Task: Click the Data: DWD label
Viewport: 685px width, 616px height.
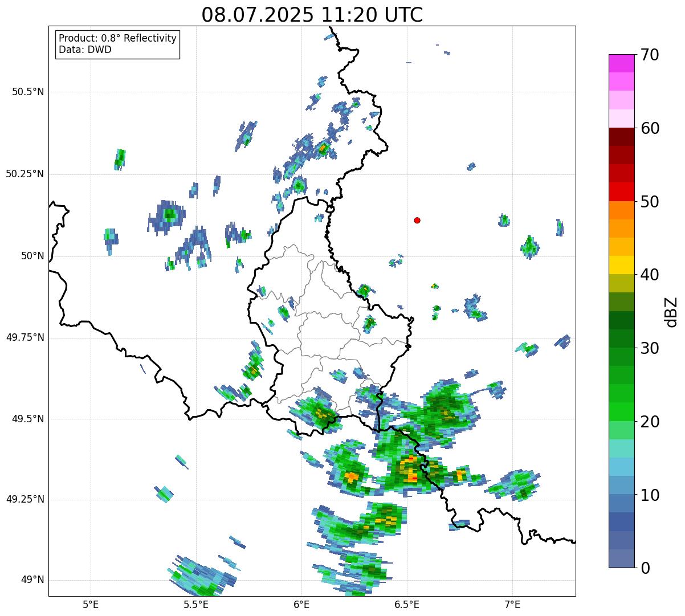Action: [85, 50]
